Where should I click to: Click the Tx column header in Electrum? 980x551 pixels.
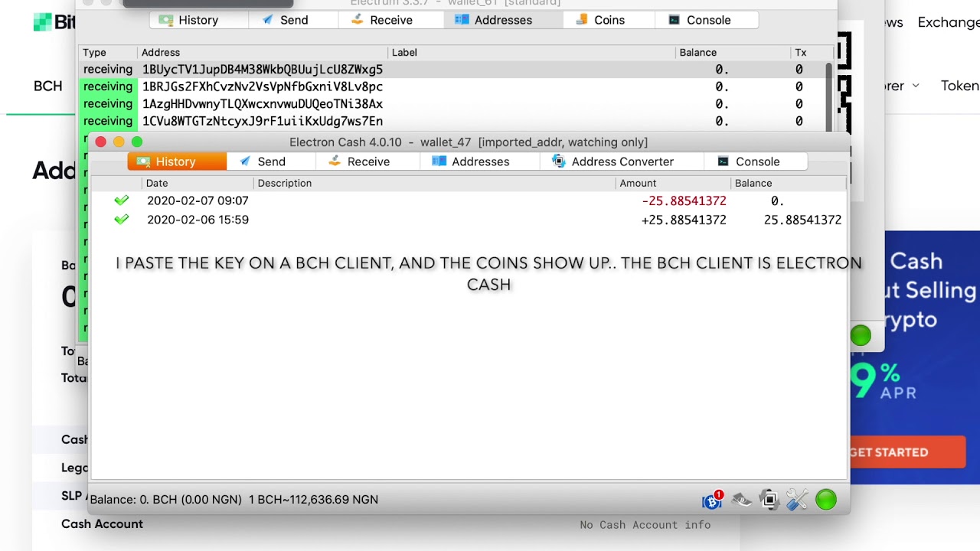pyautogui.click(x=811, y=53)
